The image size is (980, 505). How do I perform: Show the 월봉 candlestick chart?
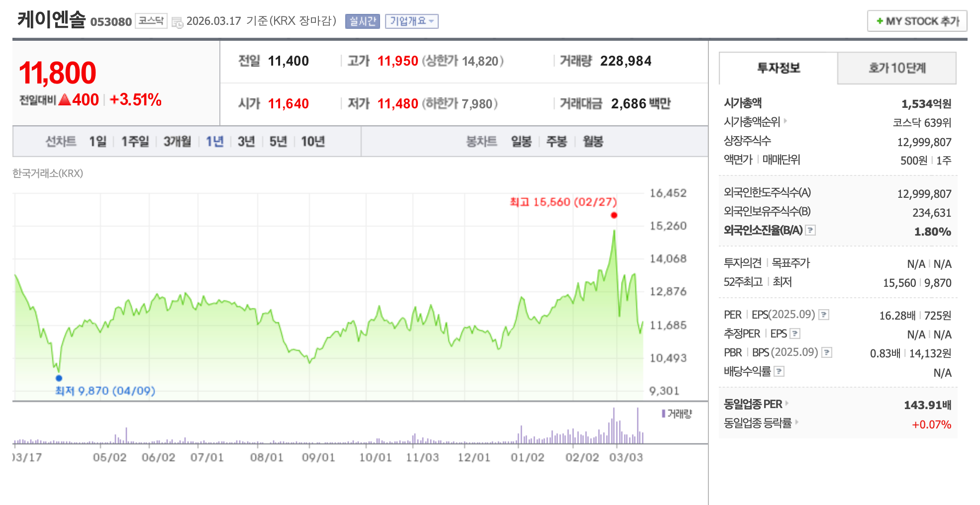coord(593,142)
